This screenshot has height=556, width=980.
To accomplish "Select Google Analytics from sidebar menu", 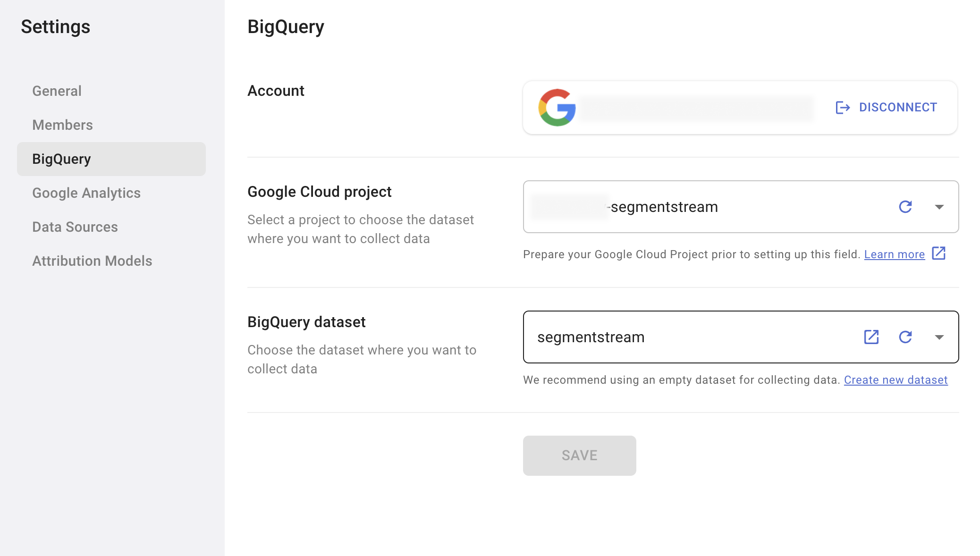I will (86, 193).
